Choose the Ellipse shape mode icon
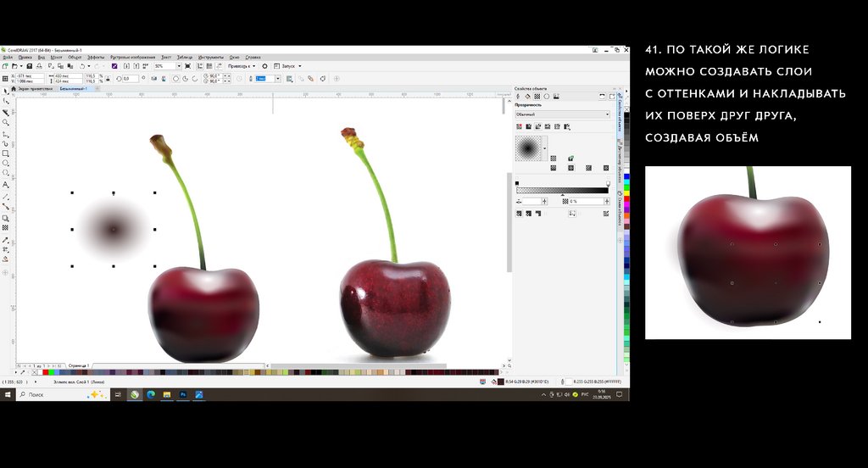 (176, 79)
